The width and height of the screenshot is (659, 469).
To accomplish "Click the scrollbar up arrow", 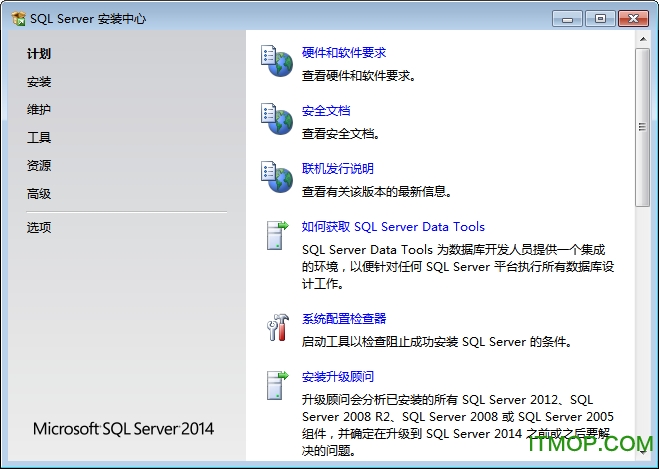I will click(x=643, y=39).
